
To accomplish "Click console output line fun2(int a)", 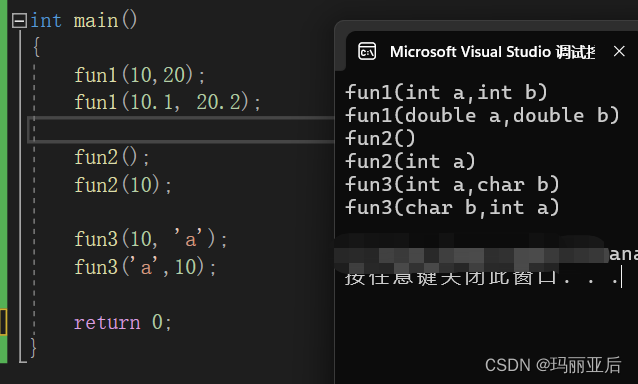I will pos(410,161).
